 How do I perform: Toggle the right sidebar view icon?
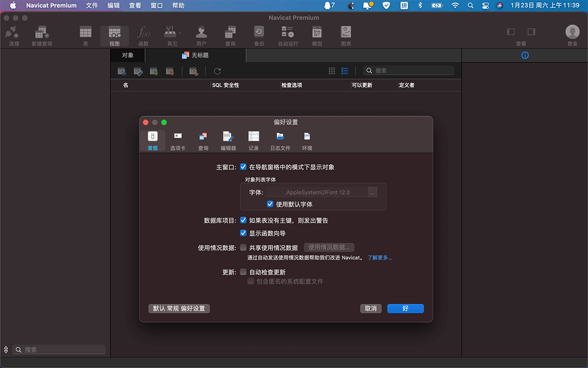tap(531, 32)
